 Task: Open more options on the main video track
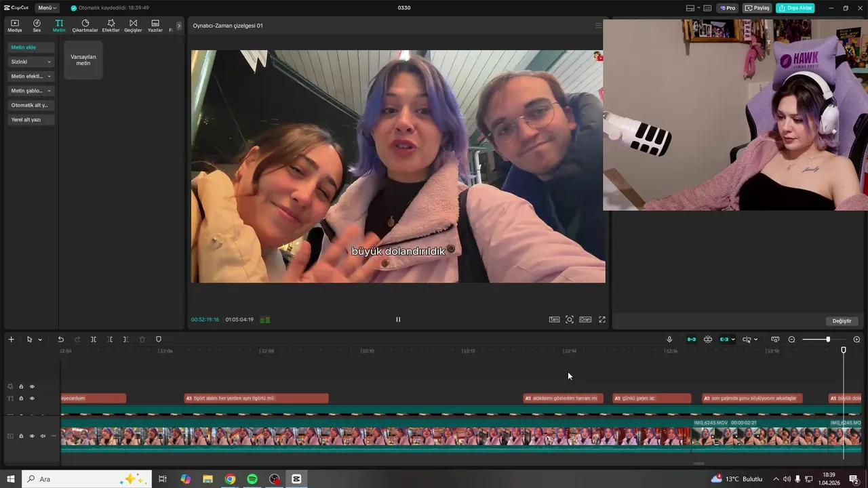pos(54,436)
